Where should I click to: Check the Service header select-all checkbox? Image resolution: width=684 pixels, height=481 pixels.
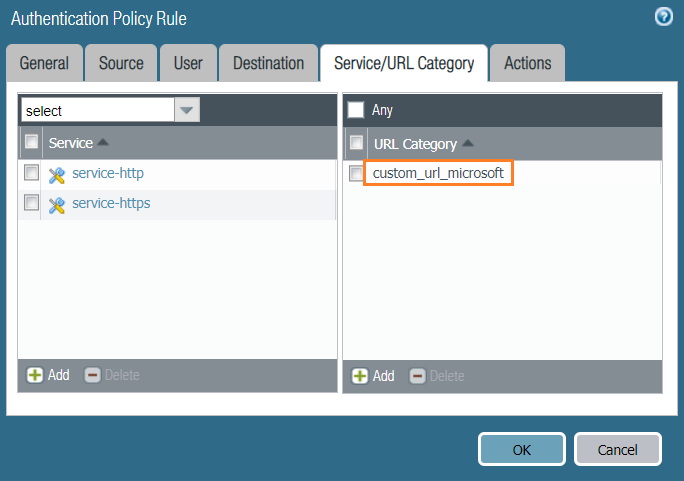click(31, 142)
